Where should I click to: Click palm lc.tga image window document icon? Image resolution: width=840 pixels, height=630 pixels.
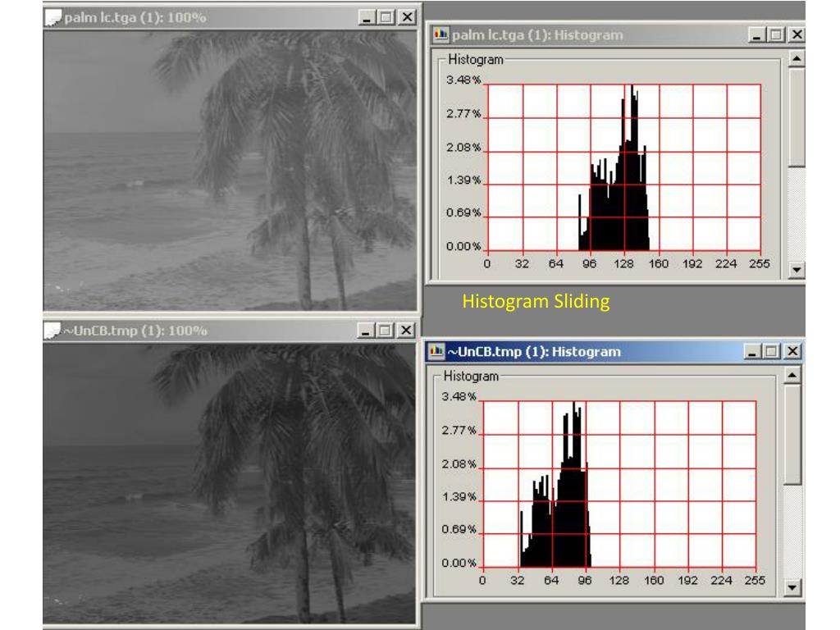[52, 18]
